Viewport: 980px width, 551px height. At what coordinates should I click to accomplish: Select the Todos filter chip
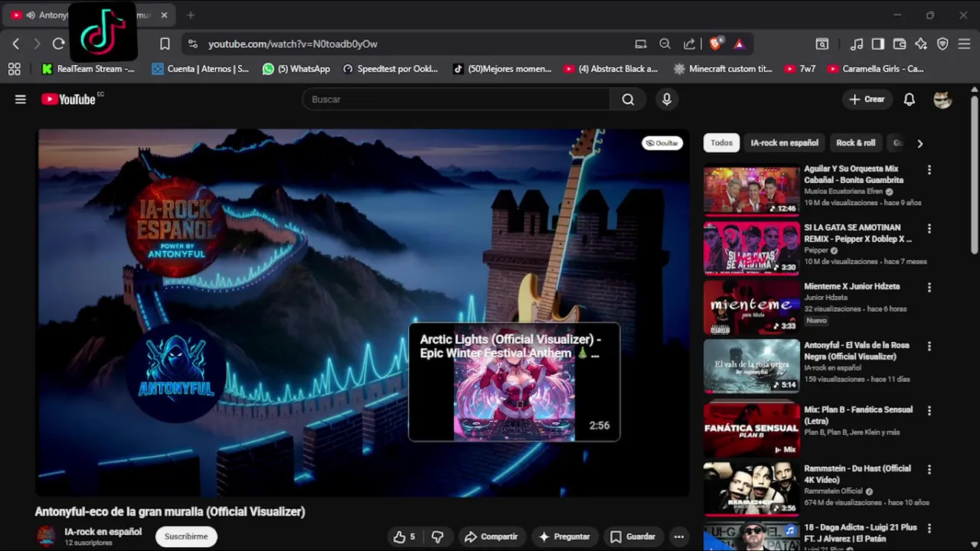(721, 143)
